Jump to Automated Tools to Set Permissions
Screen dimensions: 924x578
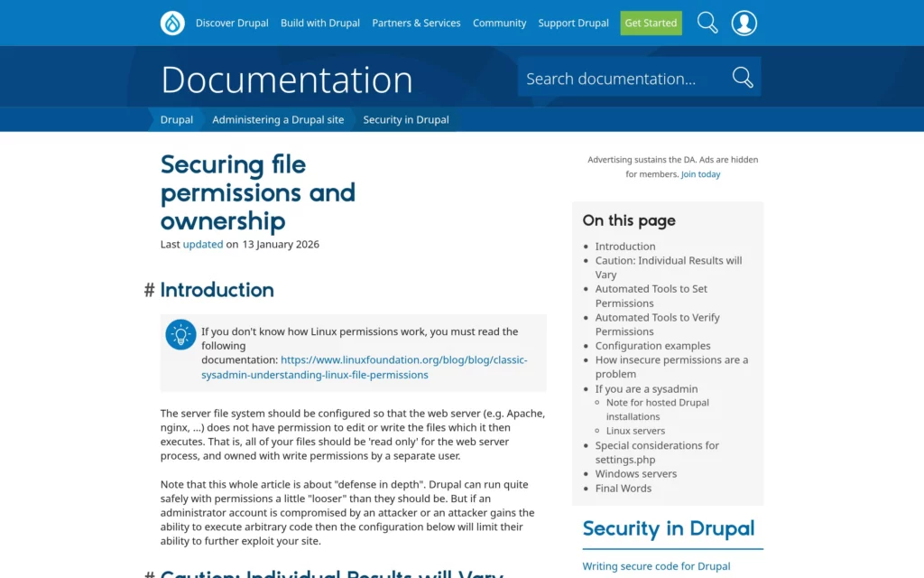[651, 295]
